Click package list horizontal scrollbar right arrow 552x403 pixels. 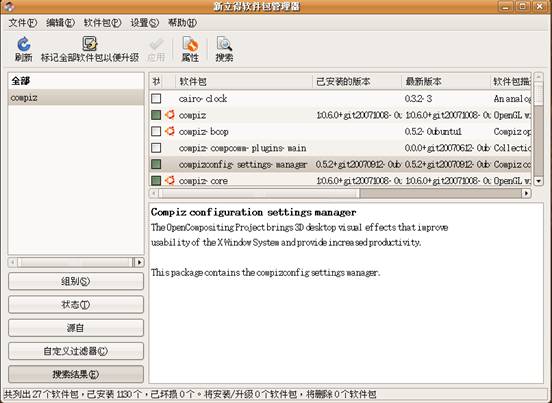click(x=526, y=193)
